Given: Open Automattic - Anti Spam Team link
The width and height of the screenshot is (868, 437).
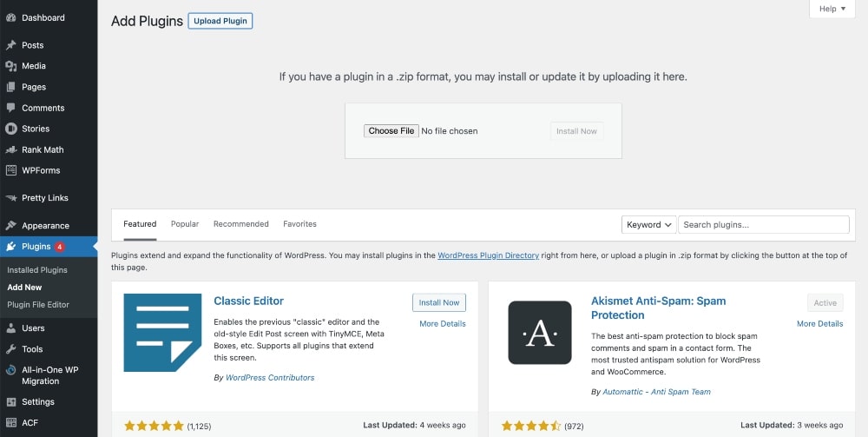Looking at the screenshot, I should [x=656, y=392].
